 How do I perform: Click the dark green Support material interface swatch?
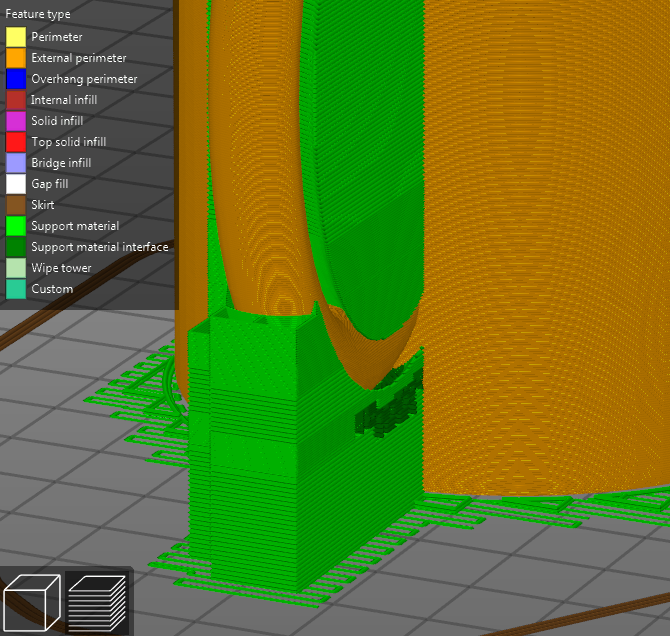(x=16, y=247)
